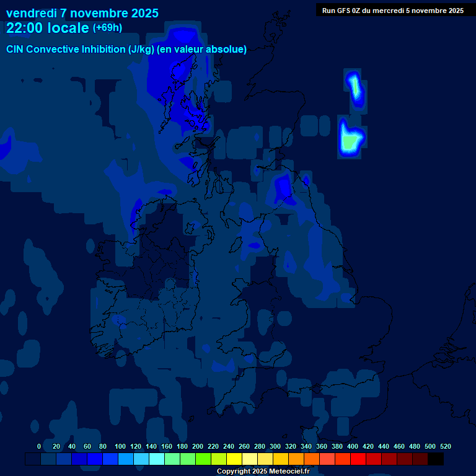Select the pure yellow swatch near 240
The width and height of the screenshot is (476, 476).
(x=234, y=459)
